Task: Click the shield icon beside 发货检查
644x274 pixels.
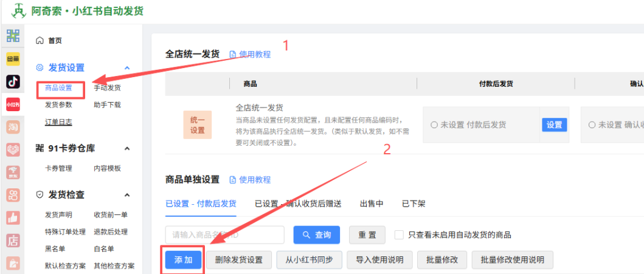Action: [x=40, y=194]
